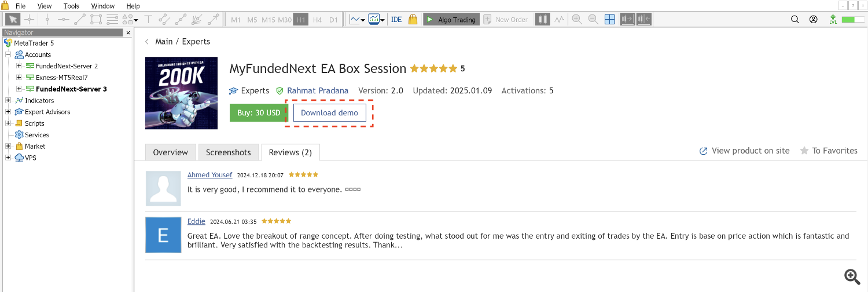868x292 pixels.
Task: Open Rahmat Pradana author link
Action: pyautogui.click(x=318, y=91)
